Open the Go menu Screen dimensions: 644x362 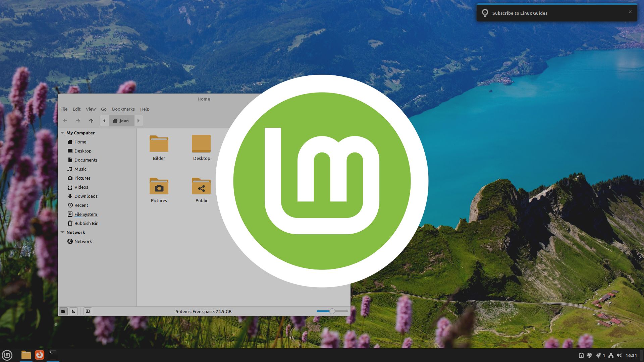[x=104, y=109]
